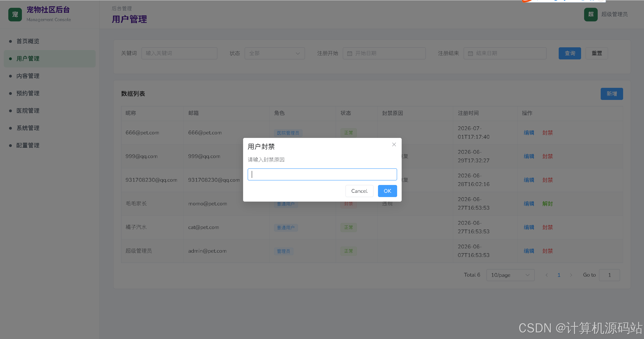Image resolution: width=644 pixels, height=339 pixels.
Task: Click the 数据列表 section heading
Action: pos(133,94)
